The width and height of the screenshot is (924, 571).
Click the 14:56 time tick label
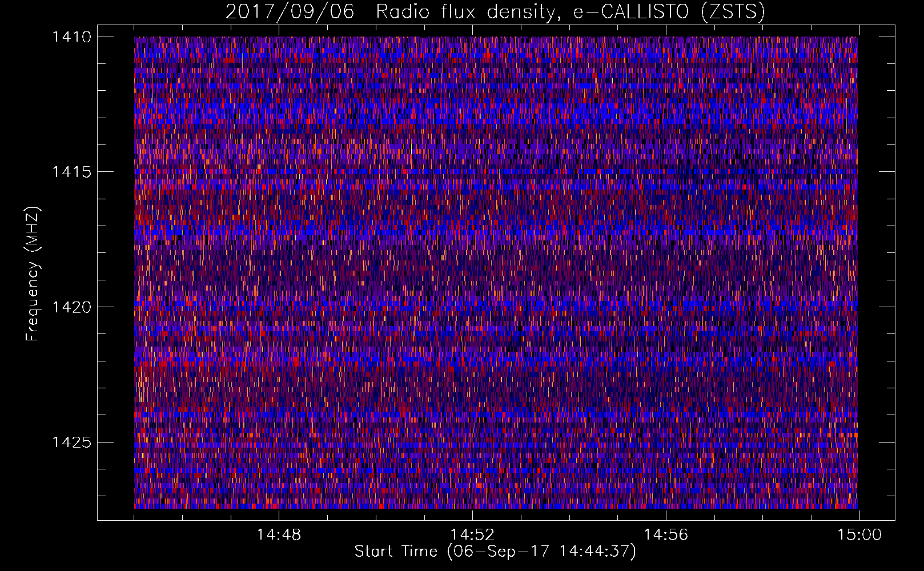click(666, 535)
